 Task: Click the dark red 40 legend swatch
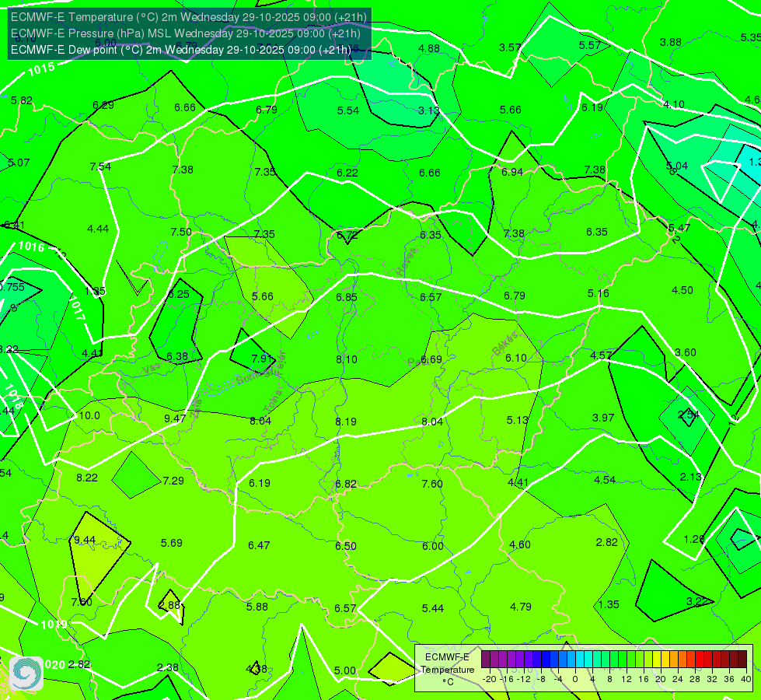[x=742, y=660]
